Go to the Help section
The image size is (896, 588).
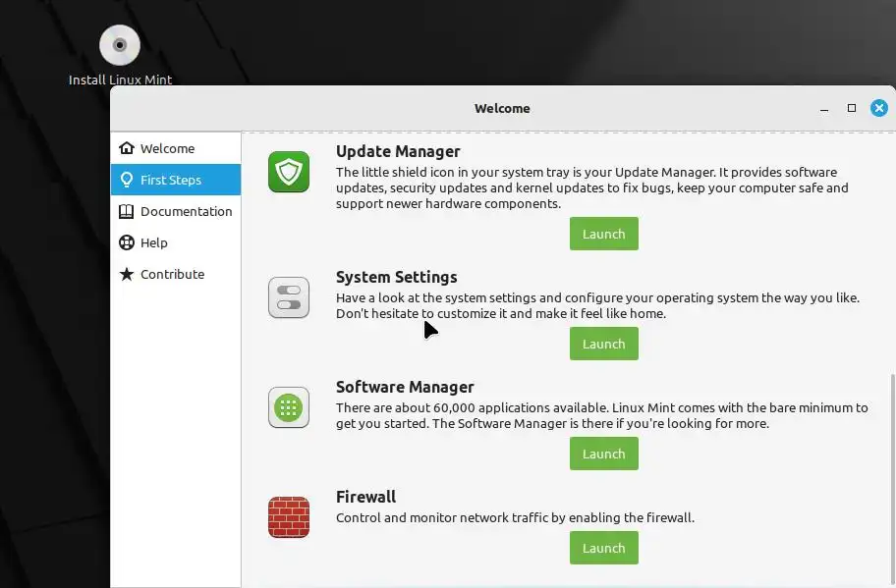pyautogui.click(x=176, y=242)
